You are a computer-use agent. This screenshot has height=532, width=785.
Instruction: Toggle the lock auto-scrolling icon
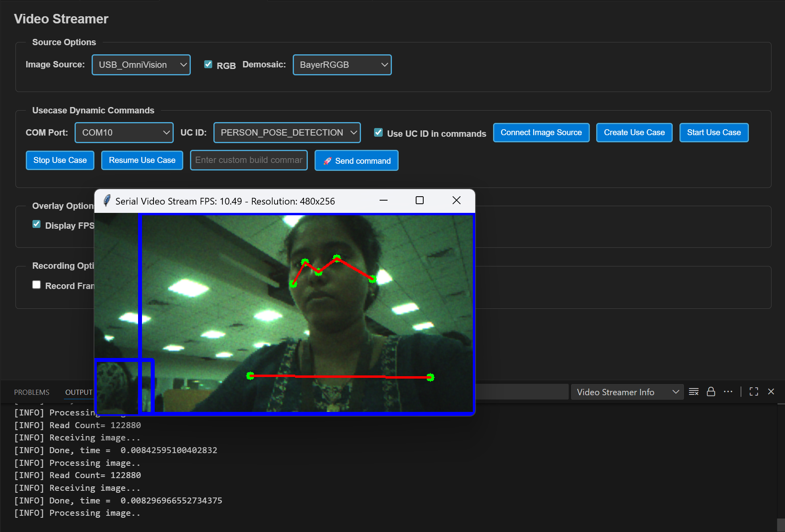coord(711,392)
